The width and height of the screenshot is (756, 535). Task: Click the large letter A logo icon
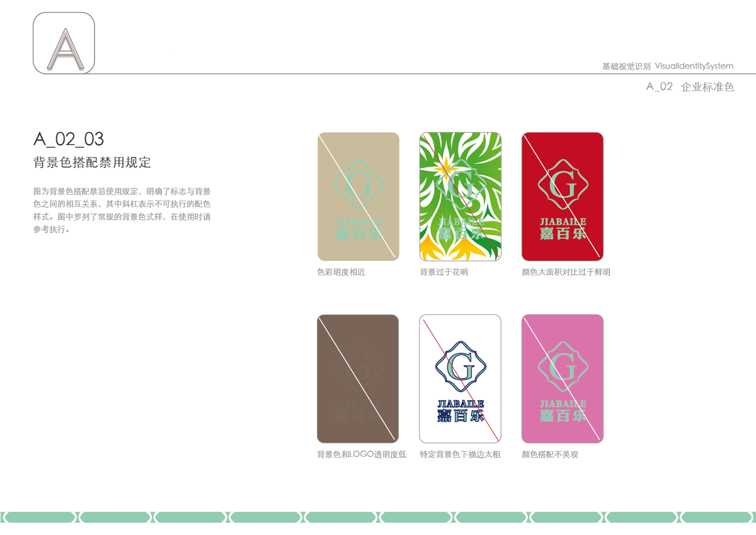[64, 43]
